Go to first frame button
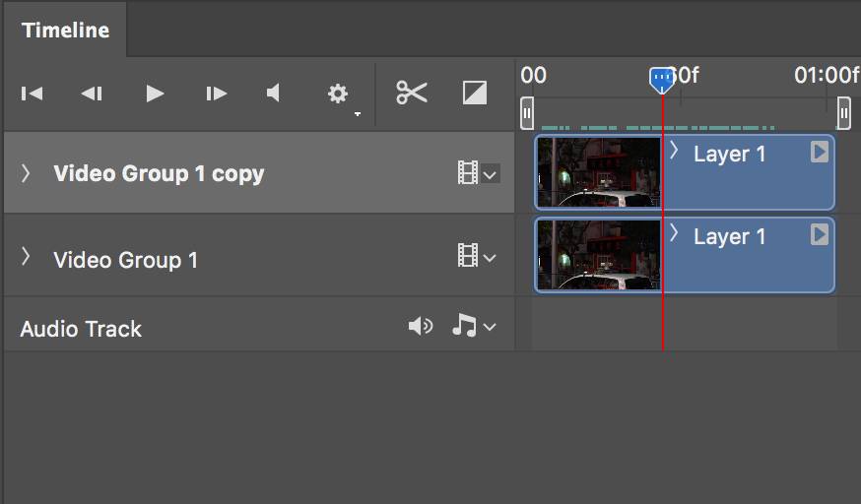Image resolution: width=861 pixels, height=504 pixels. [x=33, y=94]
